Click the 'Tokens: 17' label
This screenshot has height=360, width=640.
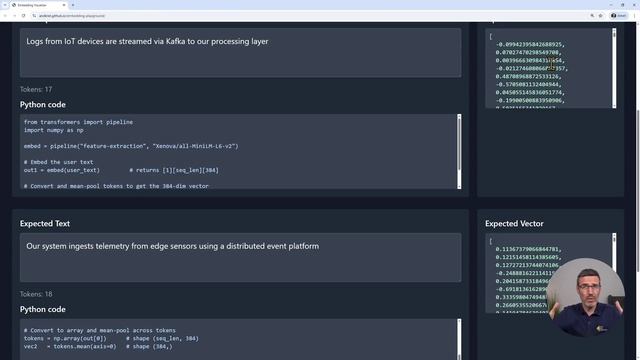(36, 89)
